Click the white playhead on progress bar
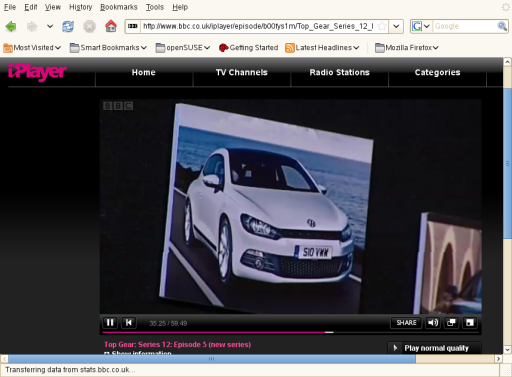This screenshot has height=377, width=512. (329, 332)
